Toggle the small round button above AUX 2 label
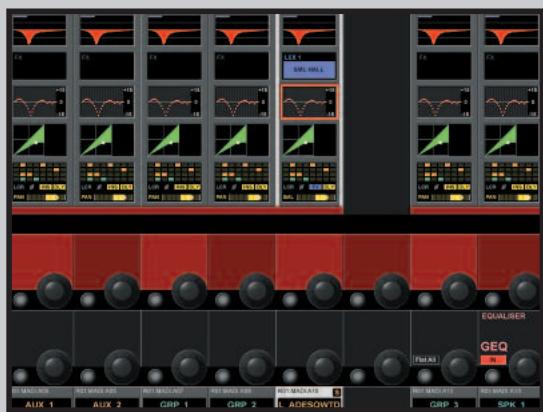This screenshot has height=412, width=543. tap(88, 376)
